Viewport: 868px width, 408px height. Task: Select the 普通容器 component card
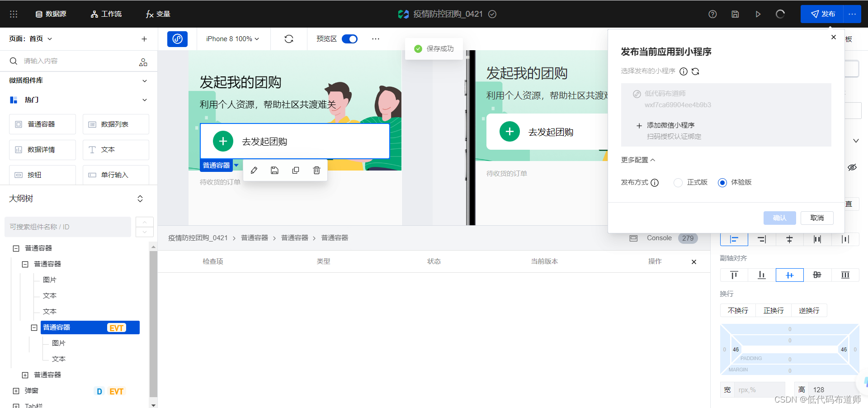[x=42, y=124]
